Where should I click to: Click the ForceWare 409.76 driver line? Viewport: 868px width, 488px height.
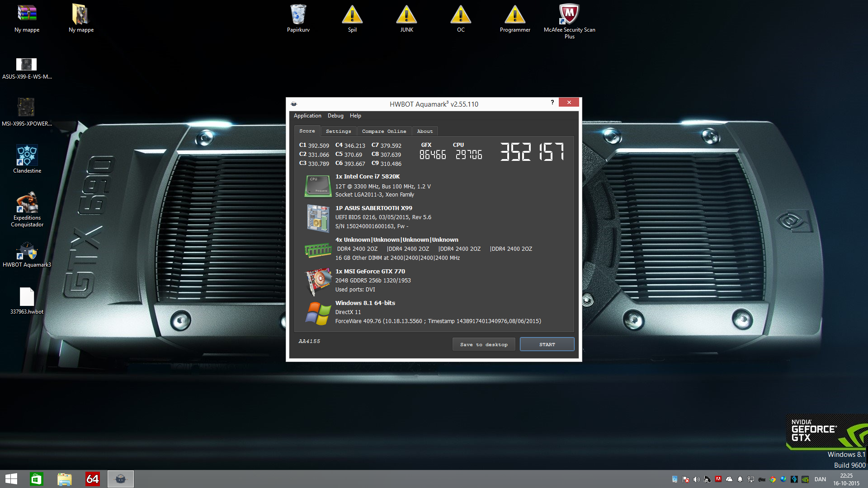[438, 321]
